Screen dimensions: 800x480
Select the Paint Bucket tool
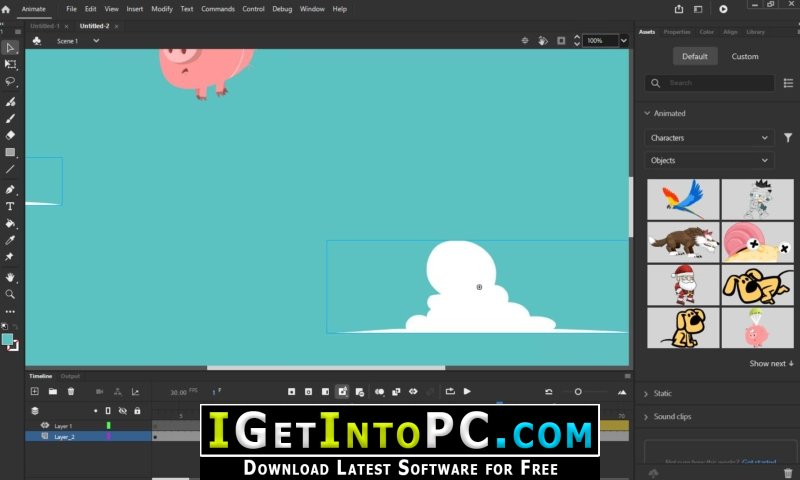tap(10, 223)
